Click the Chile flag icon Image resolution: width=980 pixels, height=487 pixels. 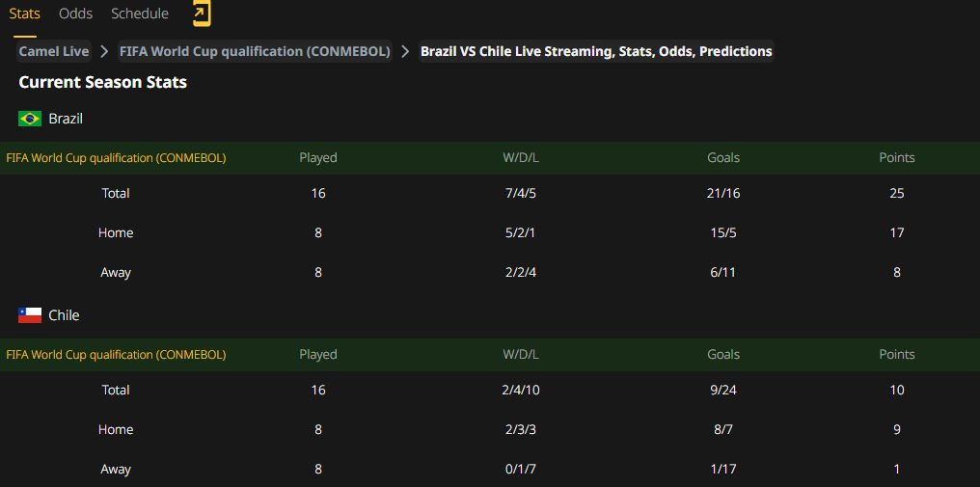click(x=30, y=315)
